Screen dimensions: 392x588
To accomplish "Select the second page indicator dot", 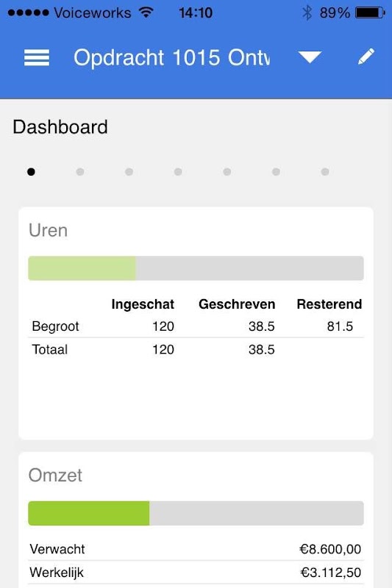I will pos(80,172).
